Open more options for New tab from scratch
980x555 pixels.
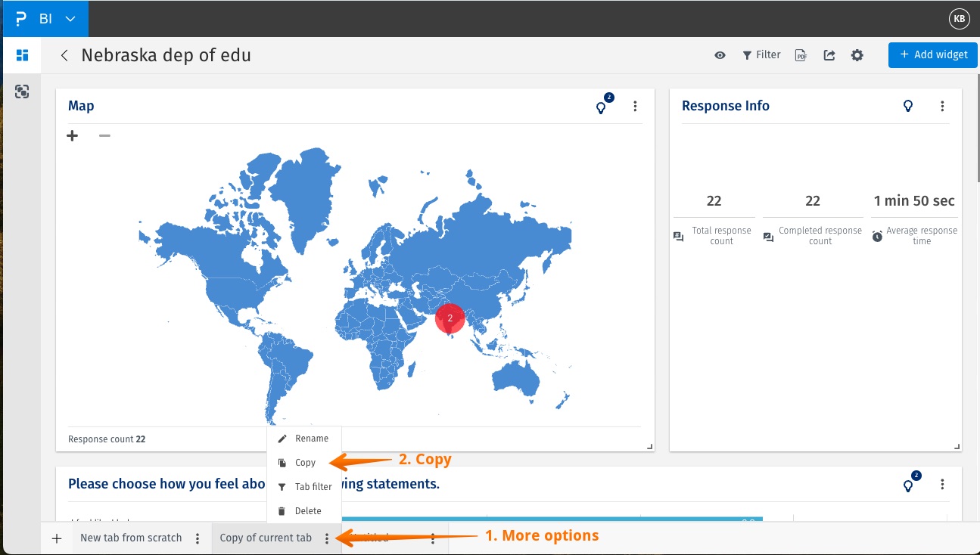coord(198,538)
